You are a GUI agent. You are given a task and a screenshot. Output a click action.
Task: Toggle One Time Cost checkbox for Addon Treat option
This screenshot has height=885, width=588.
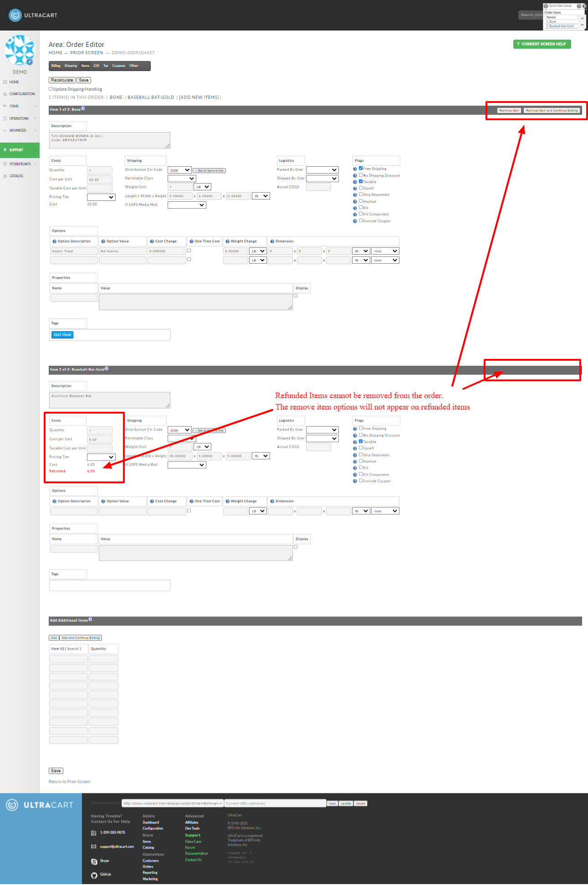pyautogui.click(x=189, y=251)
